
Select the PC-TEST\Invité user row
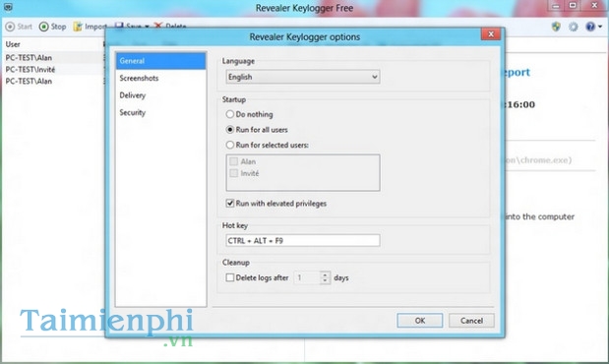(x=53, y=69)
